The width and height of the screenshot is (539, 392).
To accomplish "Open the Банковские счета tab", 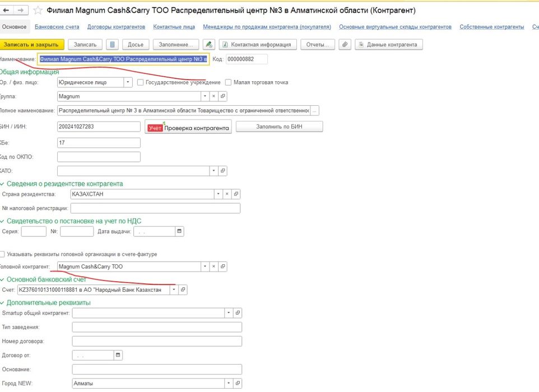I will 57,27.
